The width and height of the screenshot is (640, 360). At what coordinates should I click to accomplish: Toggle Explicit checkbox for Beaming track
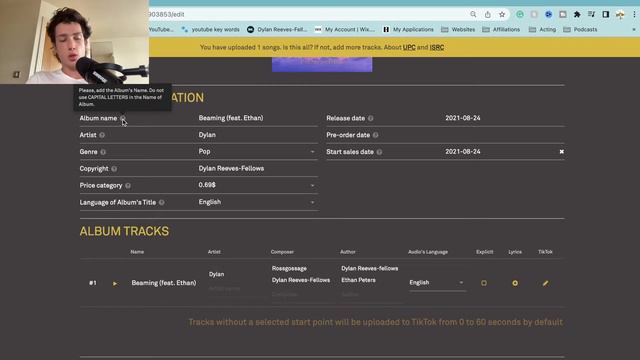484,283
